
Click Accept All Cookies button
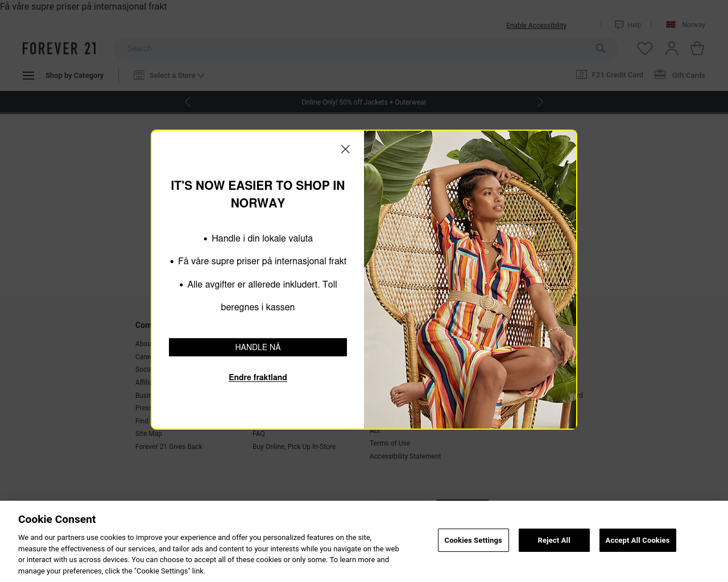[638, 540]
